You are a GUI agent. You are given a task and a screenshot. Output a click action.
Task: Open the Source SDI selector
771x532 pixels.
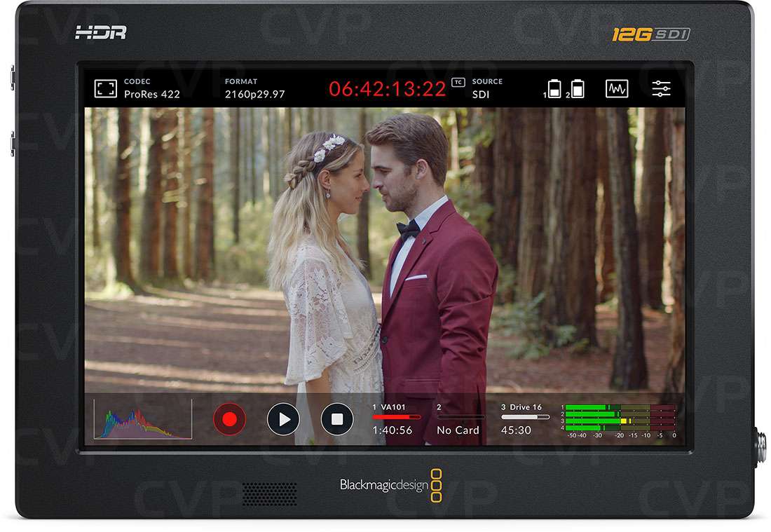pos(487,88)
